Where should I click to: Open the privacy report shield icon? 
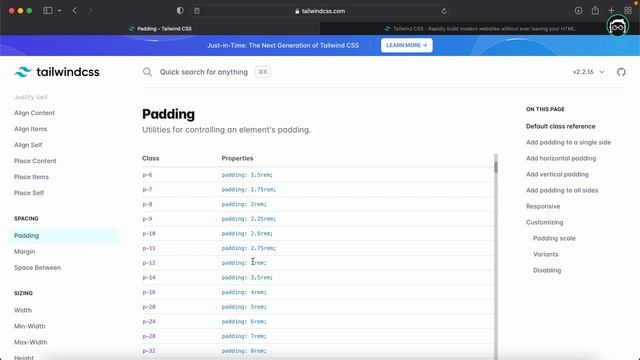(180, 11)
